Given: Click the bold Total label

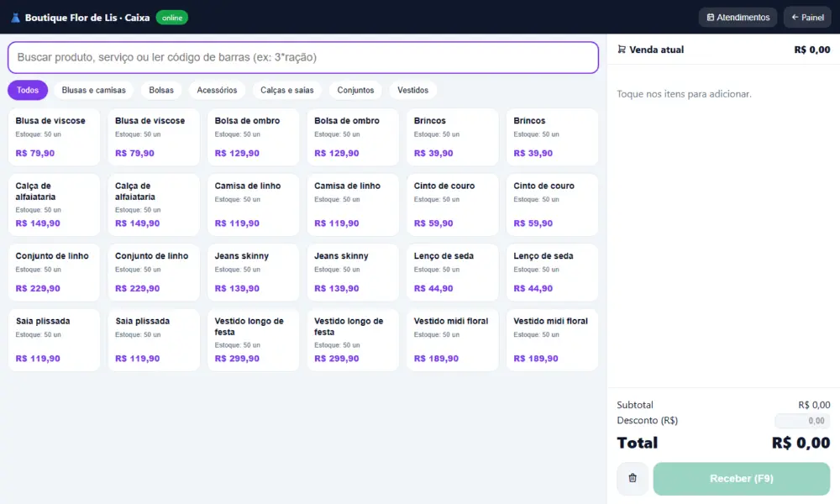Looking at the screenshot, I should click(x=637, y=443).
